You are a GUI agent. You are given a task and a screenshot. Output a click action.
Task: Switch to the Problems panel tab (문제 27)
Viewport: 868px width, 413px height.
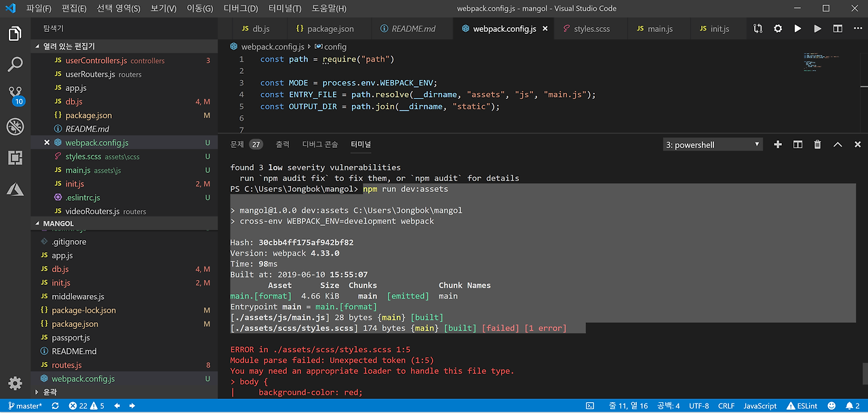tap(246, 144)
